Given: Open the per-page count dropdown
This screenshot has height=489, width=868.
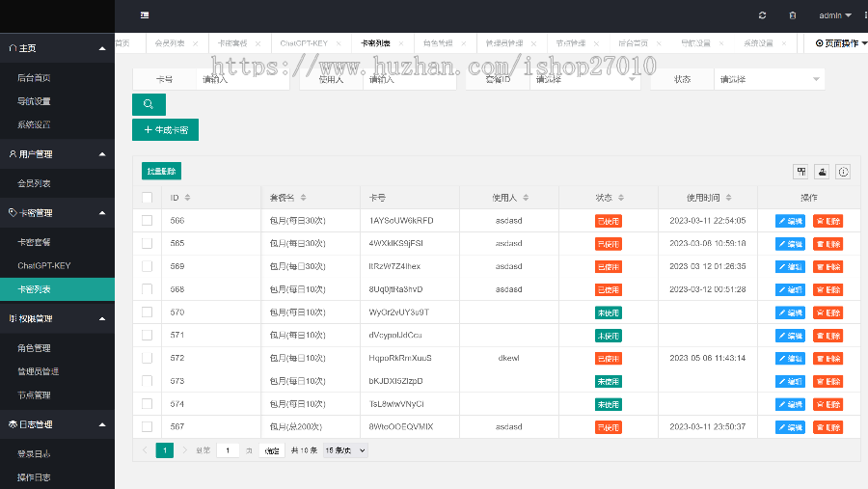Looking at the screenshot, I should 345,450.
